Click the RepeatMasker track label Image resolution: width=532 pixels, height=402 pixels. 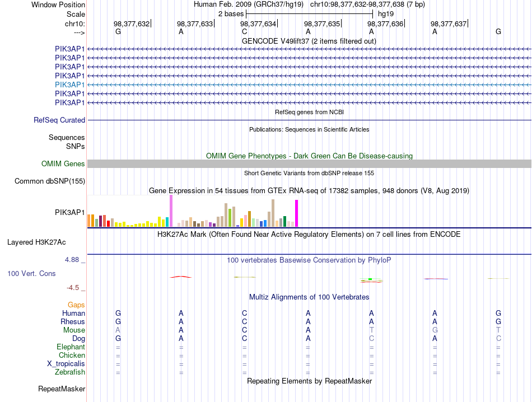point(62,389)
